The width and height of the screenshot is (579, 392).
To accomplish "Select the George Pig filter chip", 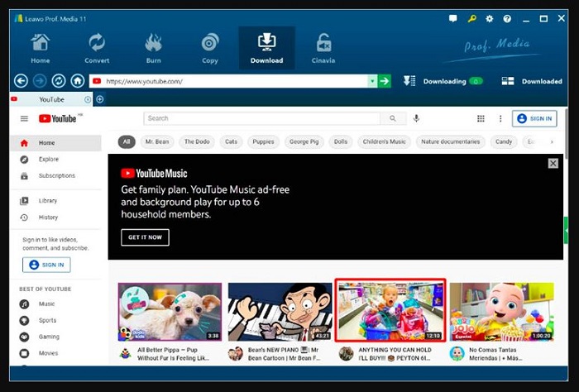I will coord(304,141).
